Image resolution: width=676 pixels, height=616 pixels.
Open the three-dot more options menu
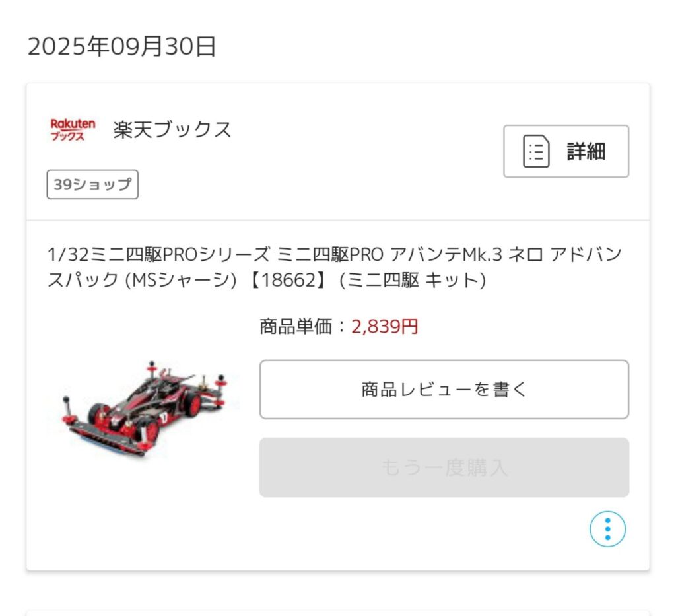607,529
